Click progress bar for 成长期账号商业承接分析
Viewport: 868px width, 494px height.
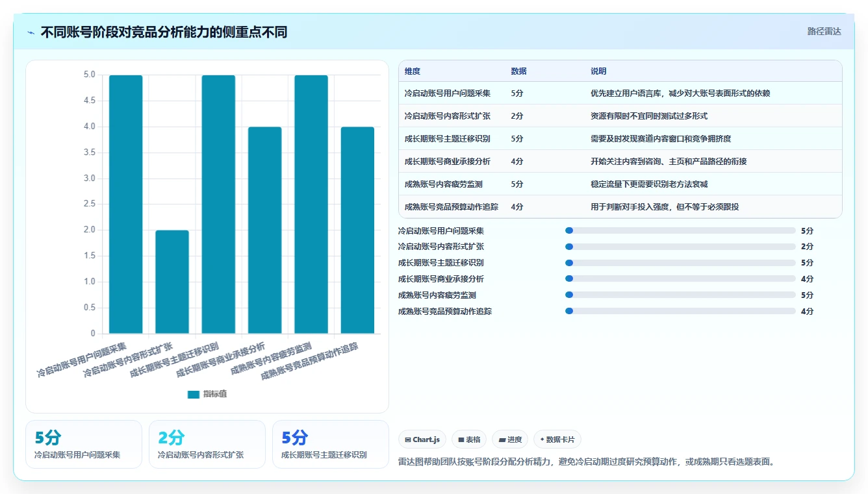point(680,278)
